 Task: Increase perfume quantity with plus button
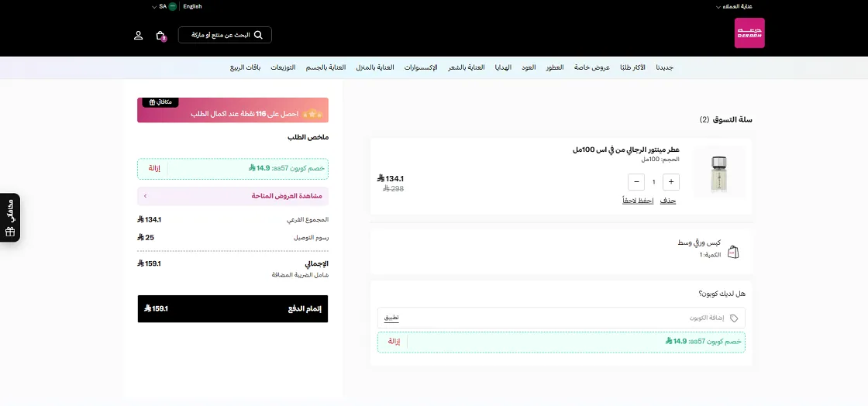671,182
